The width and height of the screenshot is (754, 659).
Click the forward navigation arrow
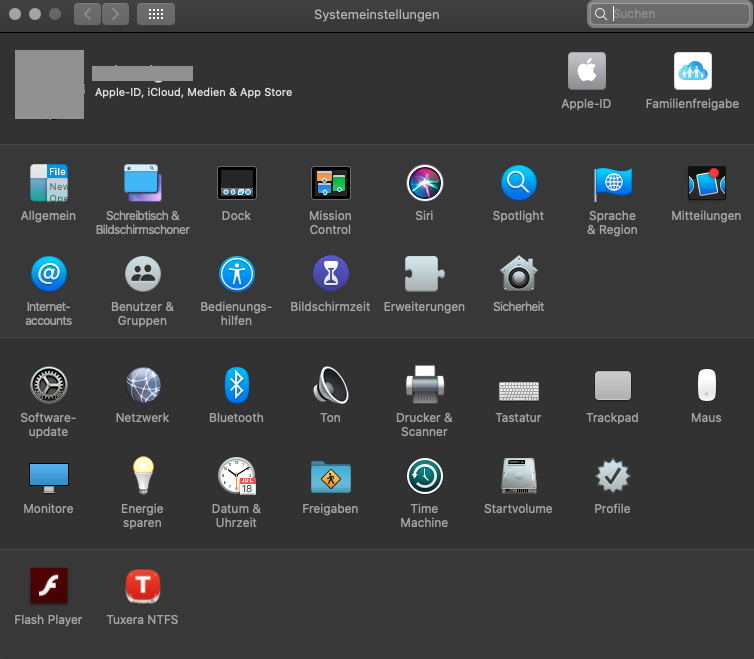(116, 14)
